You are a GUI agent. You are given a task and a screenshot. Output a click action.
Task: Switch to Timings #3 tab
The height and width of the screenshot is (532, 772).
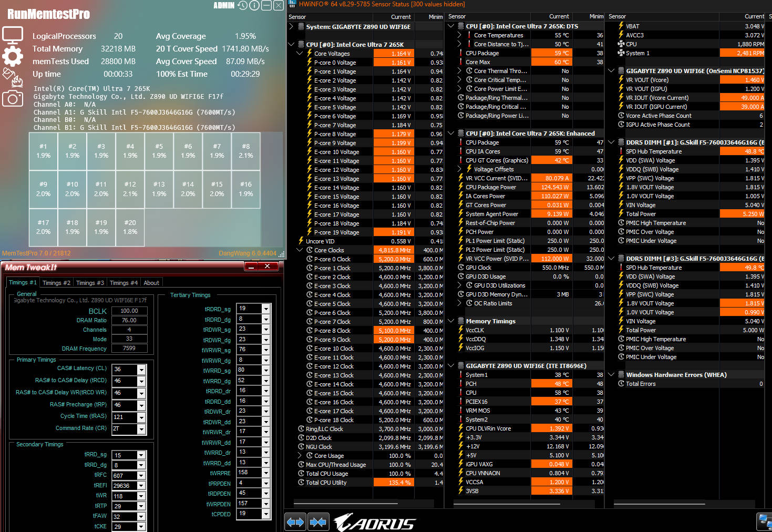90,283
